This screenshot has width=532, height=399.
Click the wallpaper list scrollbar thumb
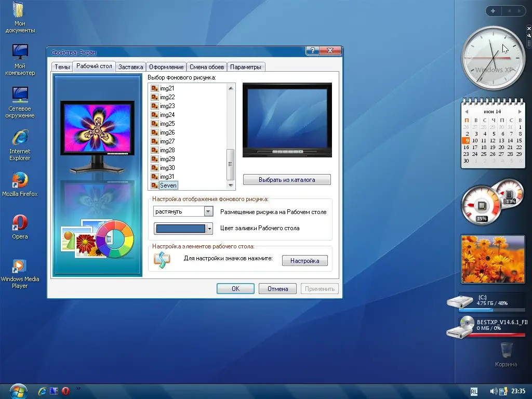230,164
